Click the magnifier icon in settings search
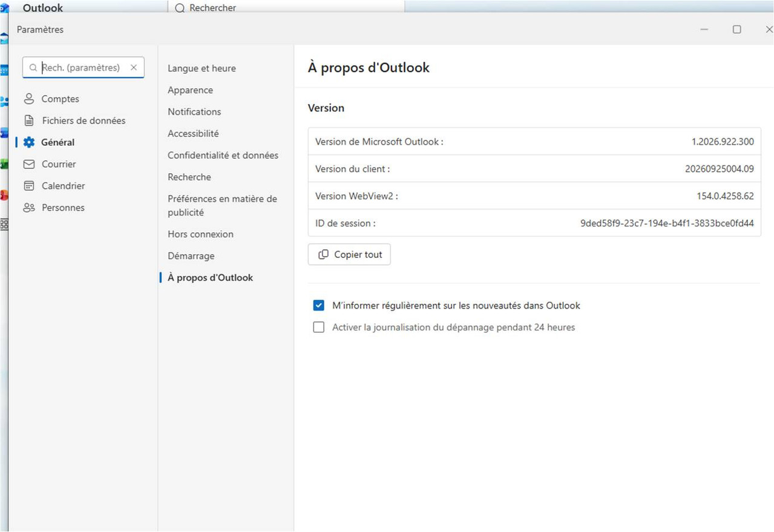The width and height of the screenshot is (774, 532). coord(33,68)
